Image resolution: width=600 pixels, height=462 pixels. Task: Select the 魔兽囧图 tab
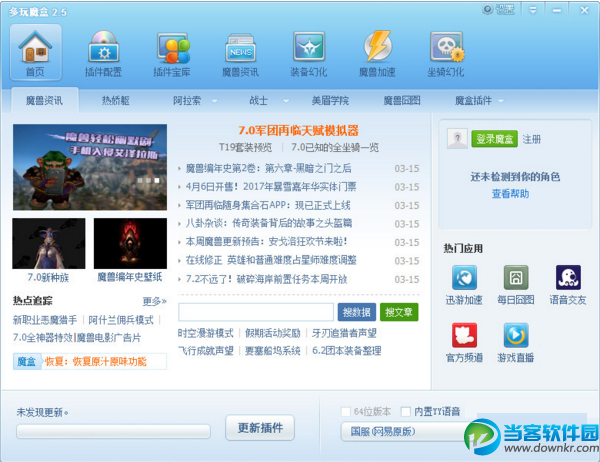click(402, 101)
